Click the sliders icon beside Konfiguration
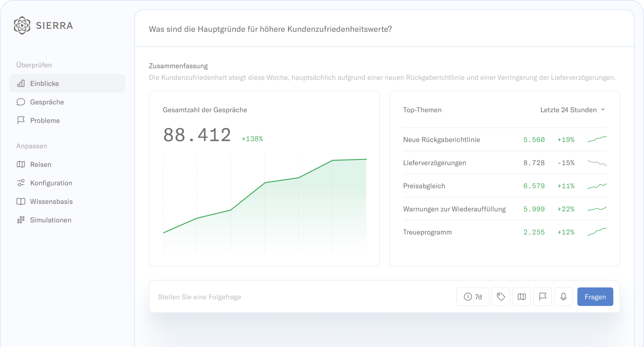Viewport: 644px width, 347px height. click(21, 183)
